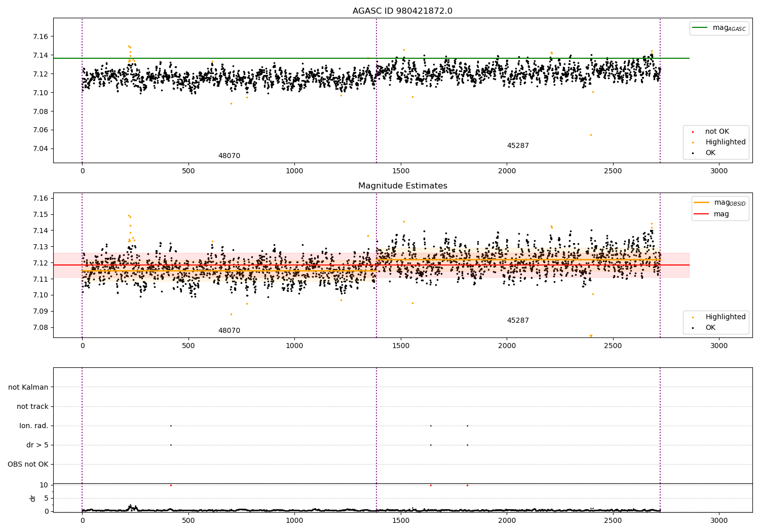Click the title 'AGASC ID 980421872.0'
Viewport: 760px width, 532px height.
(x=402, y=11)
